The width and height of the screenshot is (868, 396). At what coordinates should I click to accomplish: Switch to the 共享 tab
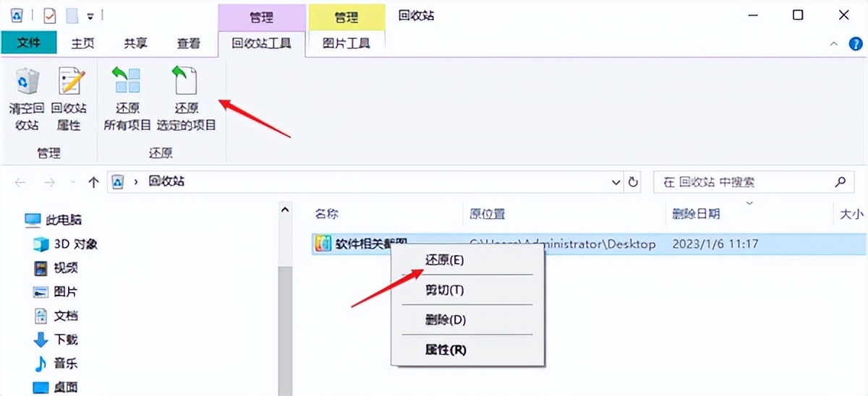pos(135,43)
